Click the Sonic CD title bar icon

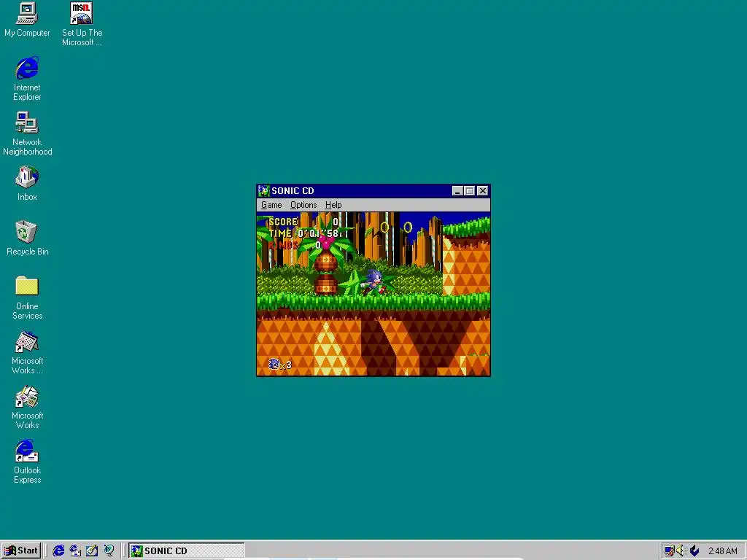tap(264, 191)
